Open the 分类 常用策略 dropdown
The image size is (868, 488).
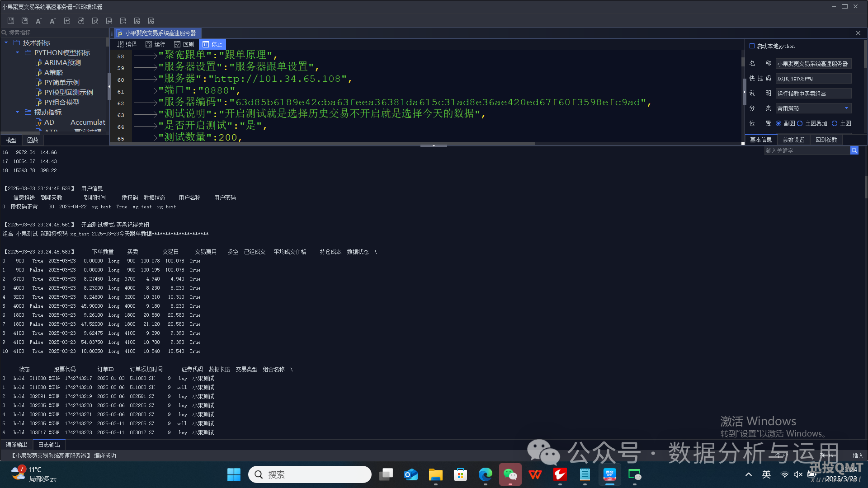click(813, 108)
